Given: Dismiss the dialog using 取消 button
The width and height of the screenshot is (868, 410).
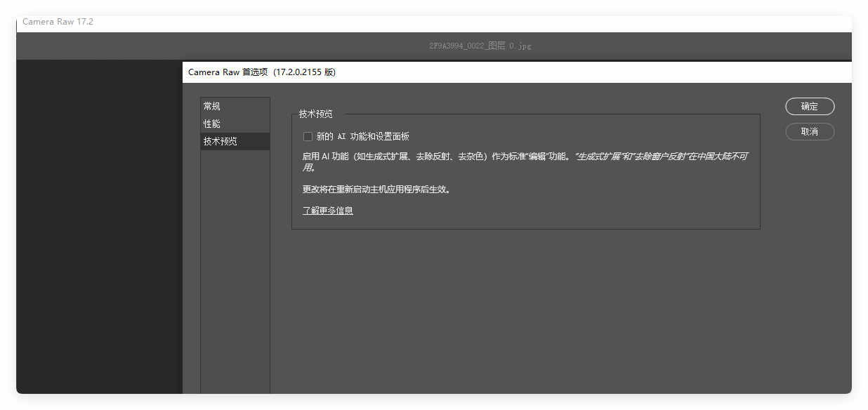Looking at the screenshot, I should 810,132.
